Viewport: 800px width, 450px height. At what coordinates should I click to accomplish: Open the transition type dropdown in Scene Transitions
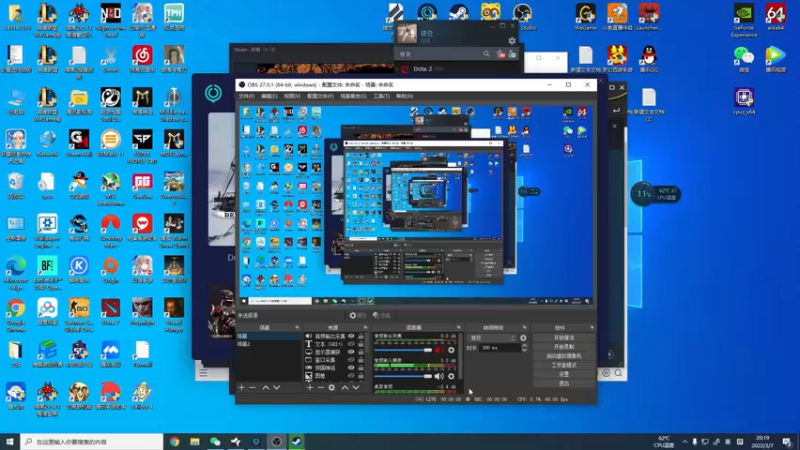coord(492,338)
